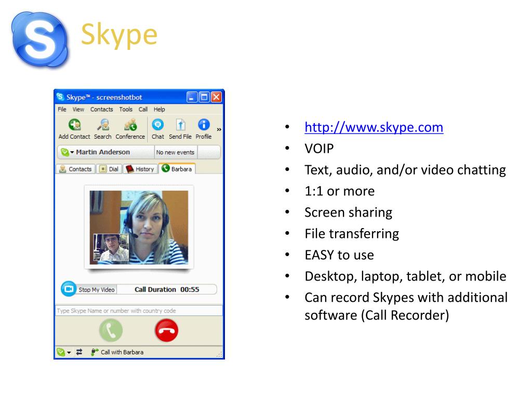
Task: Click the No new events box
Action: pyautogui.click(x=176, y=152)
